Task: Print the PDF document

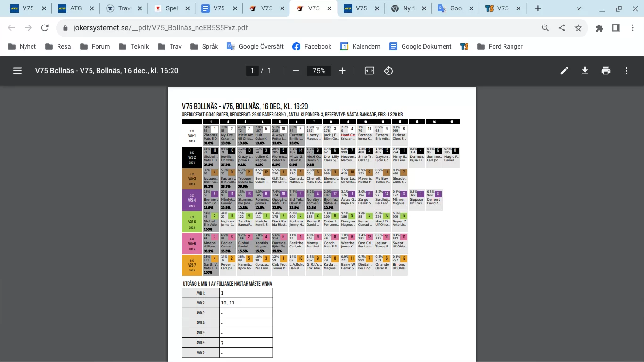Action: coord(606,71)
